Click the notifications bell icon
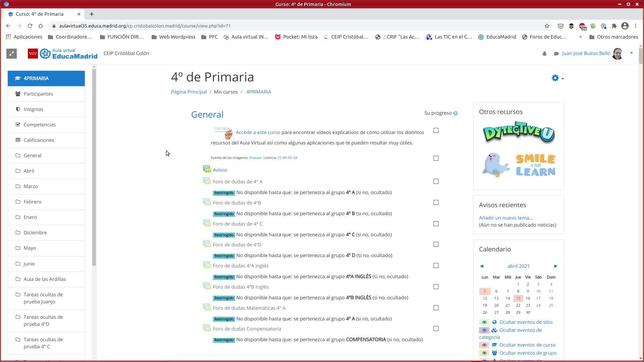This screenshot has width=644, height=362. (544, 54)
